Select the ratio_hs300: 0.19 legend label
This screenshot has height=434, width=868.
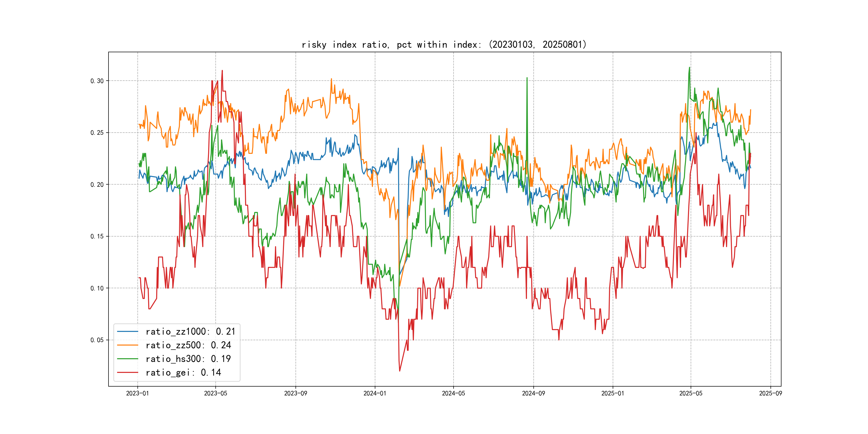(188, 359)
